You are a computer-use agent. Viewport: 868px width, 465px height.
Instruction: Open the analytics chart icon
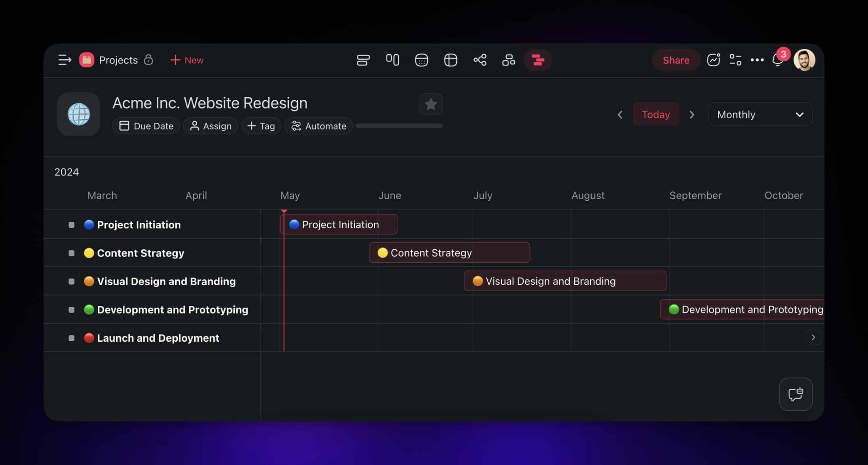point(713,60)
